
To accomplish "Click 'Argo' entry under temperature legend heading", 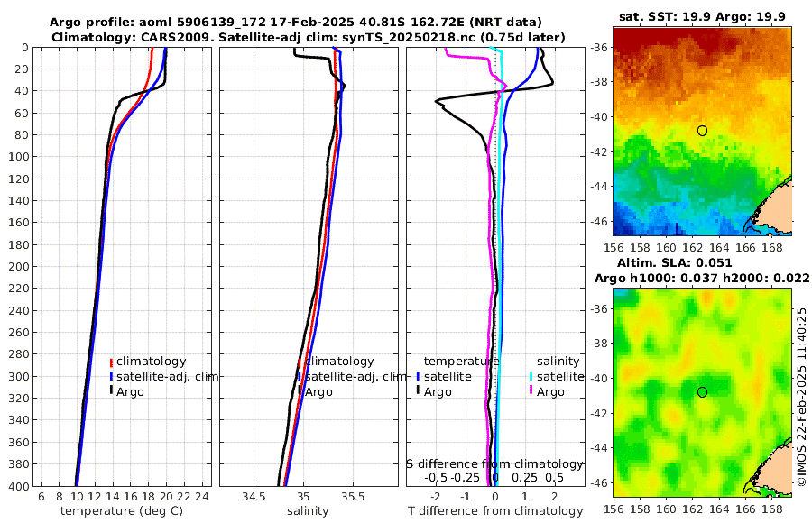I will point(438,392).
